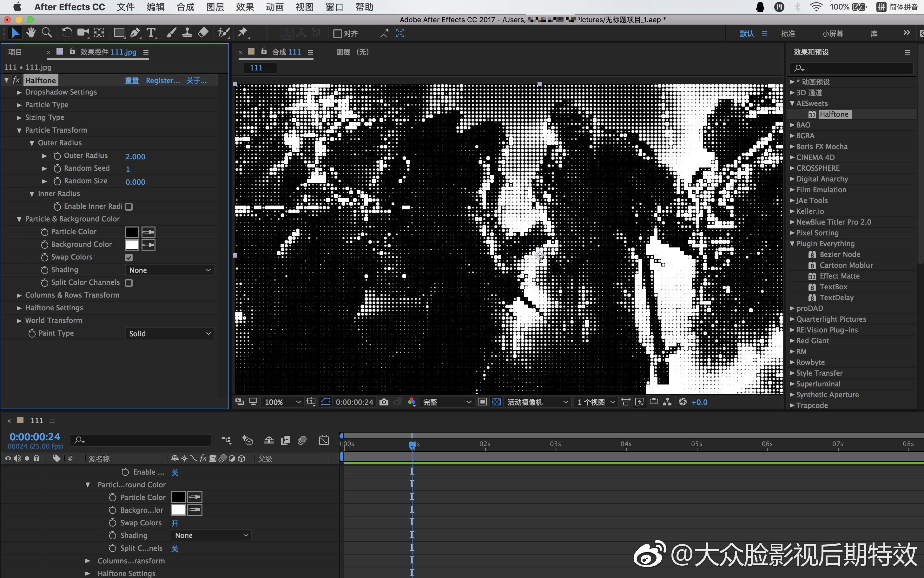Toggle the transparency grid icon
Viewport: 924px width, 578px height.
(x=496, y=402)
